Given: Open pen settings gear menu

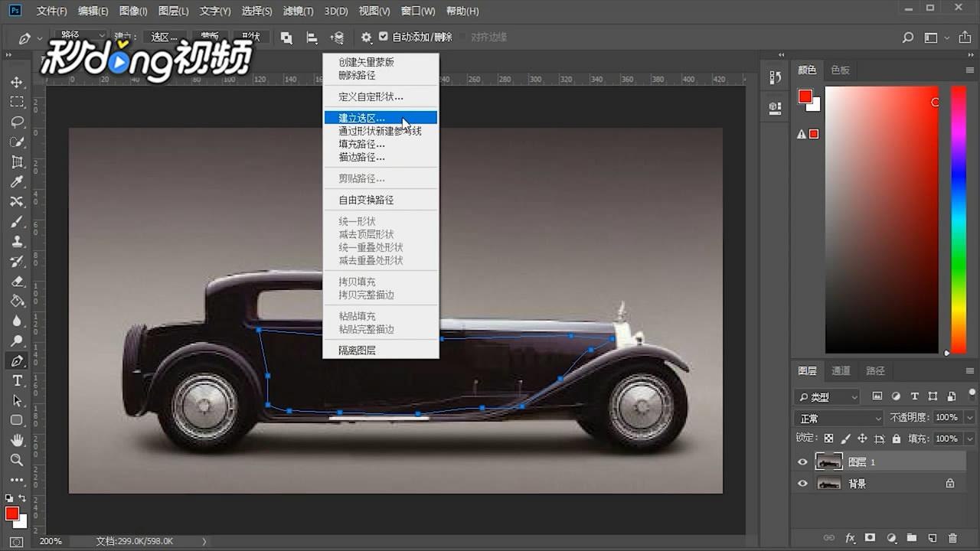Looking at the screenshot, I should point(367,37).
